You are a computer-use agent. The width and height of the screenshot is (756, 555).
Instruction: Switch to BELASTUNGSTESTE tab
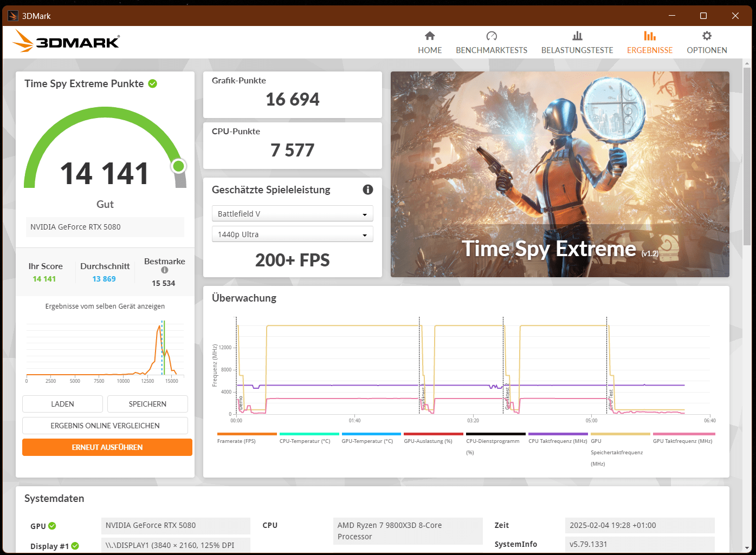(577, 43)
